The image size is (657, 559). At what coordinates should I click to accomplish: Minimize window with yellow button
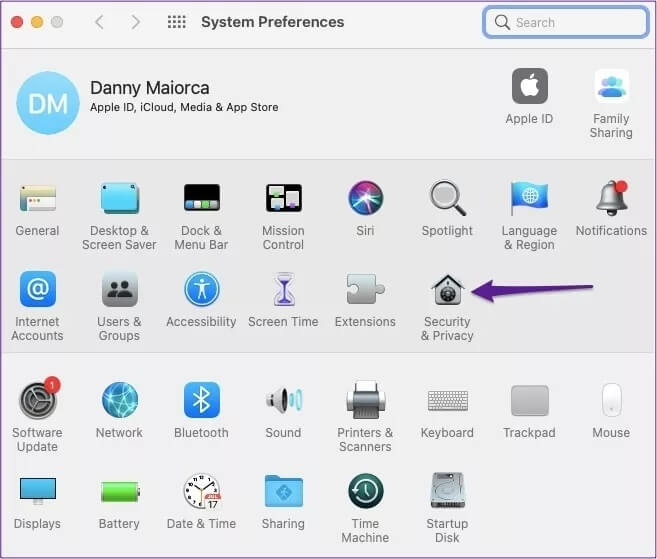[x=37, y=22]
